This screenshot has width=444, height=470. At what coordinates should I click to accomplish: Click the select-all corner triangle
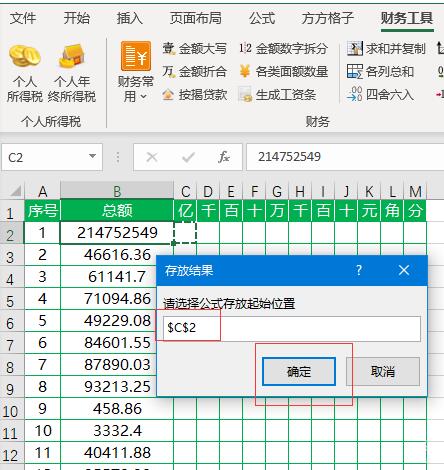(15, 191)
